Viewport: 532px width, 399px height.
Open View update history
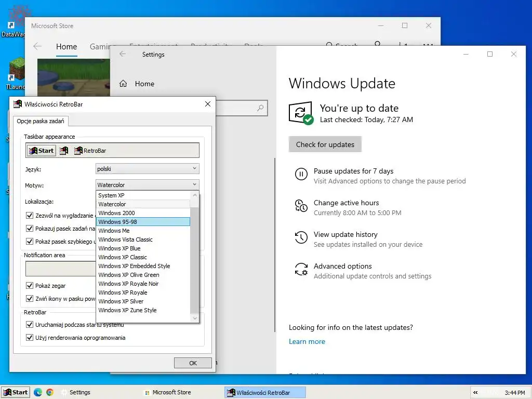coord(345,234)
